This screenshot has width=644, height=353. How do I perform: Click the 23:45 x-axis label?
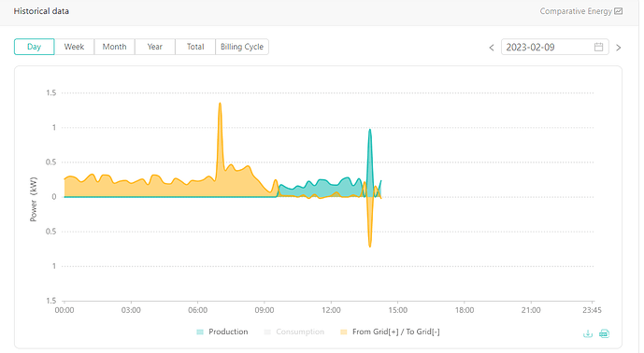pos(592,310)
